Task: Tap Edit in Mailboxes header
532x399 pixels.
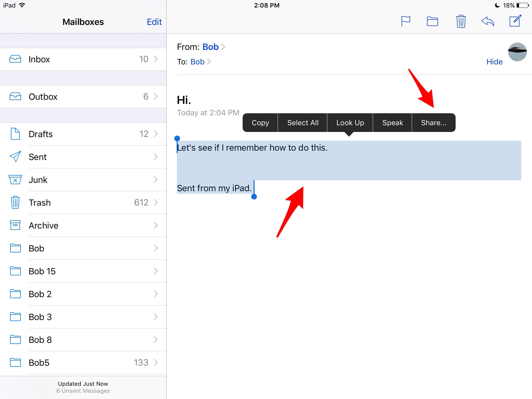Action: 154,22
